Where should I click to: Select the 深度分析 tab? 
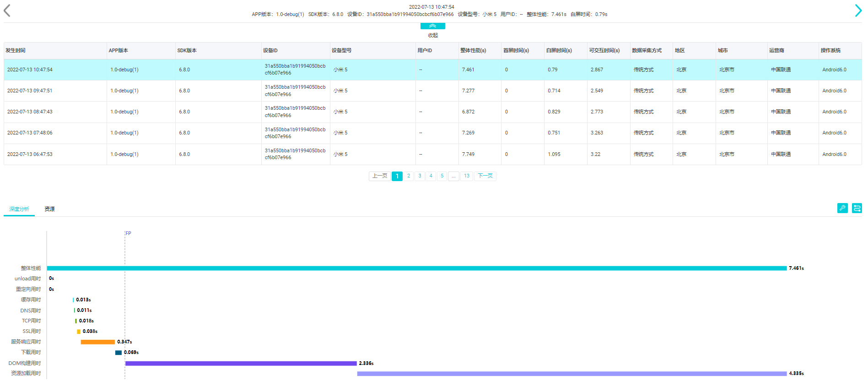[x=19, y=209]
